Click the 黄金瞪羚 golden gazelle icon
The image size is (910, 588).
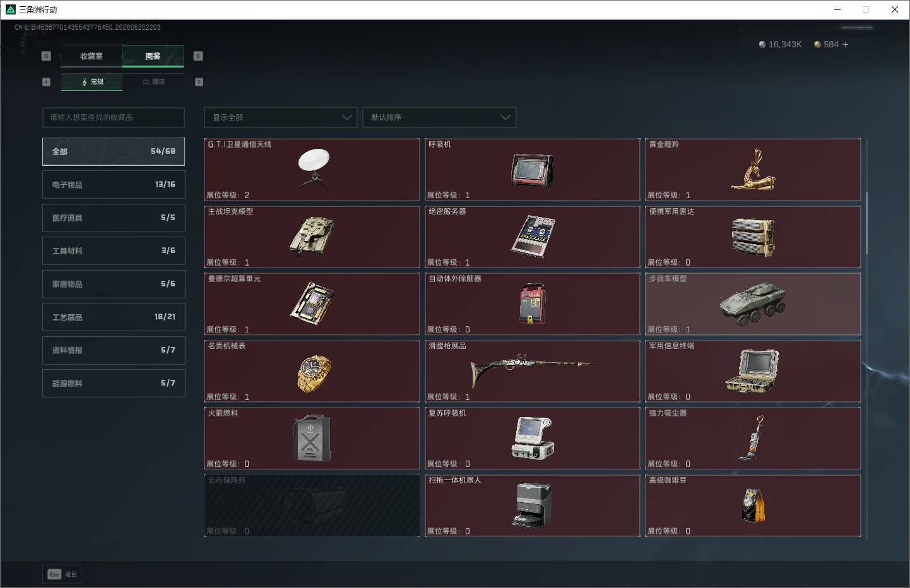tap(753, 170)
